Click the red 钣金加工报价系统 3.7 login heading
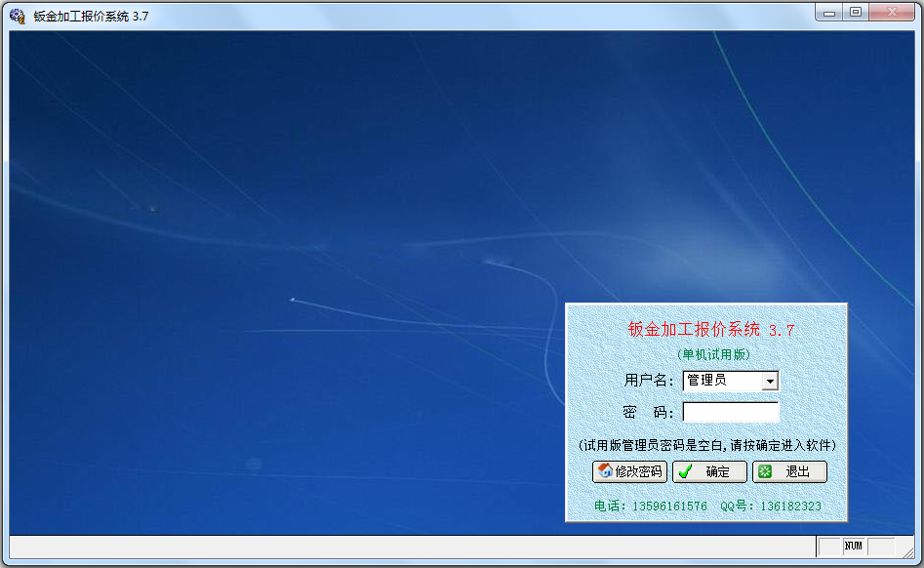 [710, 330]
